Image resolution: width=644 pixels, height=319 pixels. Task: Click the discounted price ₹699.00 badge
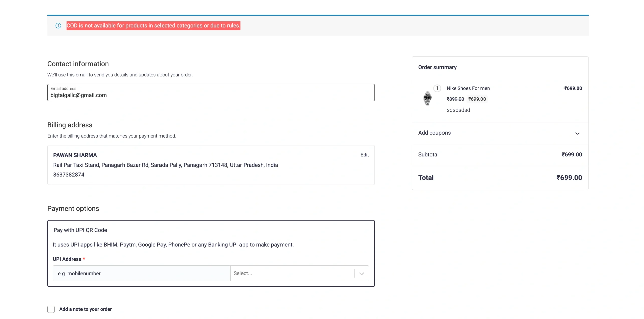(x=477, y=99)
